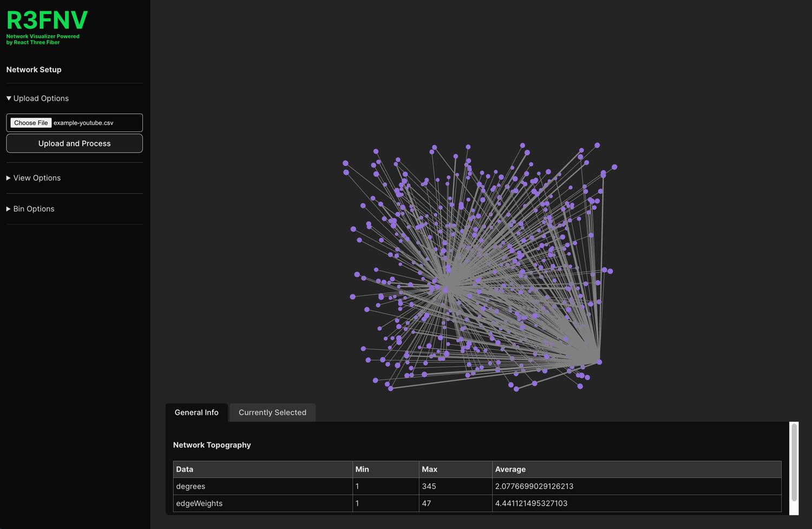Click the Average column header
This screenshot has width=812, height=529.
[x=510, y=470]
